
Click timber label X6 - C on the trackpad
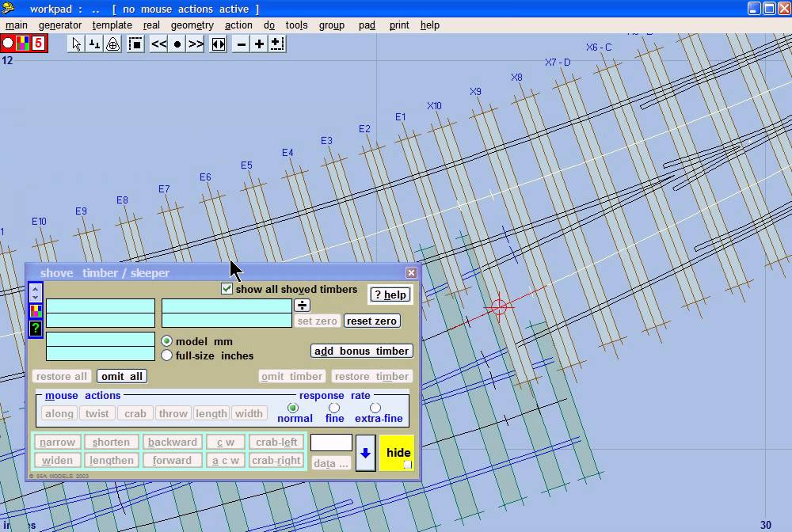[x=599, y=47]
